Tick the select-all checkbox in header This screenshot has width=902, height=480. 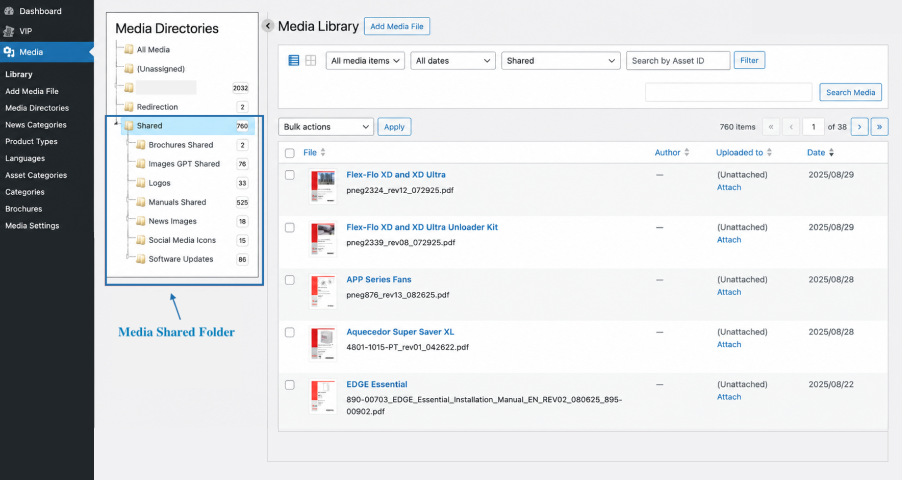[x=290, y=153]
